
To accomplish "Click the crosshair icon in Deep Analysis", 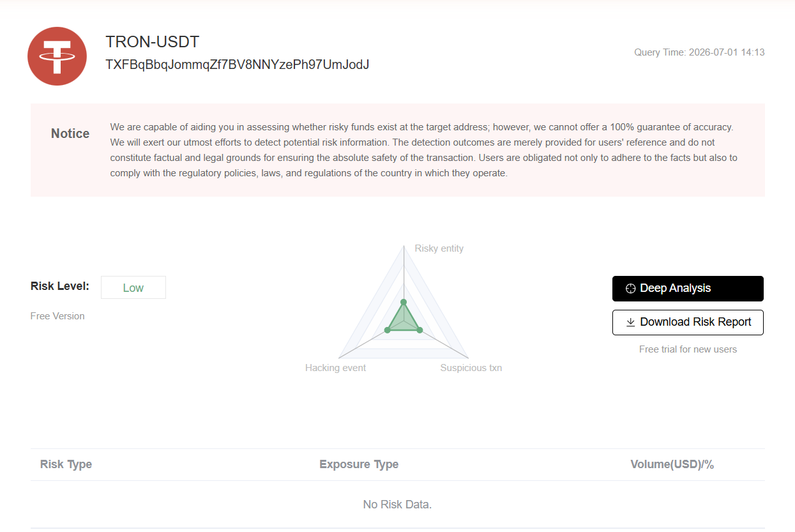I will click(630, 289).
